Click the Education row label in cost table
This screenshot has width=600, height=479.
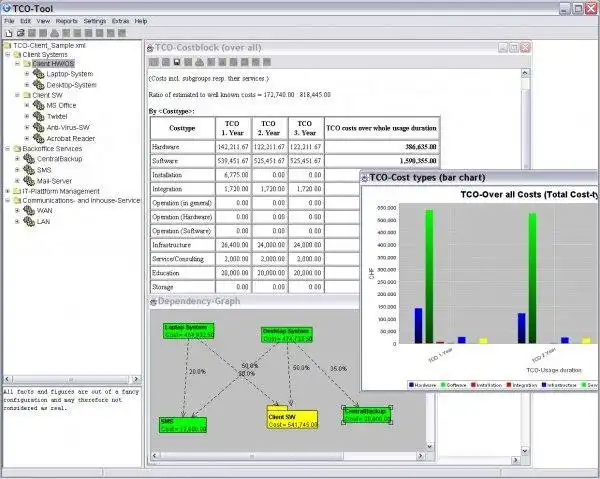point(182,273)
